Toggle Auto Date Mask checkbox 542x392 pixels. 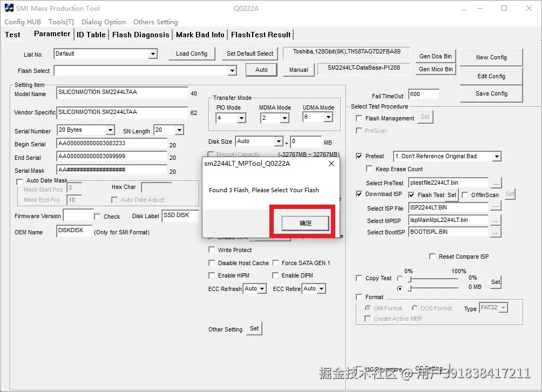click(x=19, y=181)
